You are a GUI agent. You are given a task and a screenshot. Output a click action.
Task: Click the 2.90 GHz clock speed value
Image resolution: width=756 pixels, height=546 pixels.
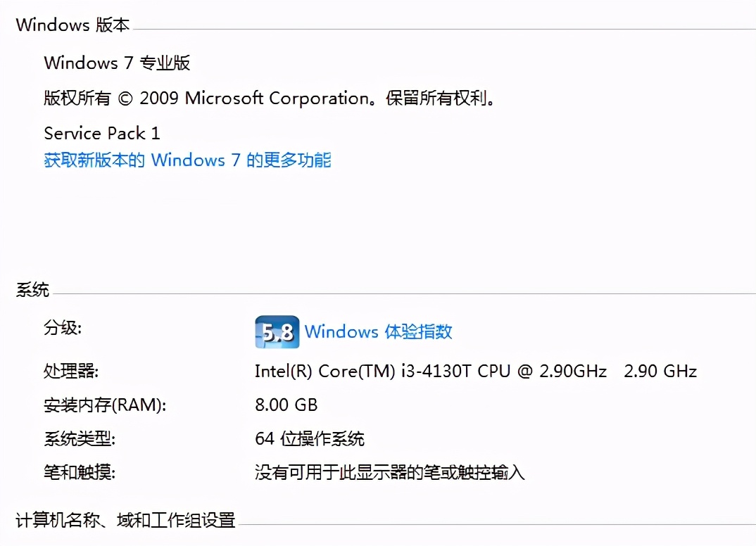659,371
